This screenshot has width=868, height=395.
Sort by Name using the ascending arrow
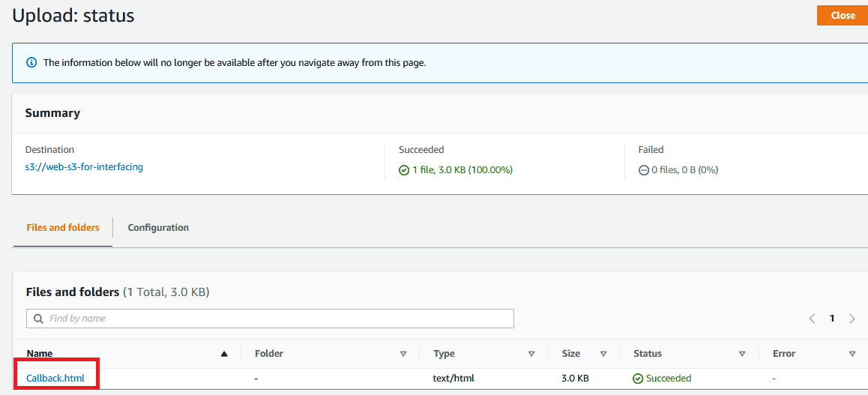point(224,354)
